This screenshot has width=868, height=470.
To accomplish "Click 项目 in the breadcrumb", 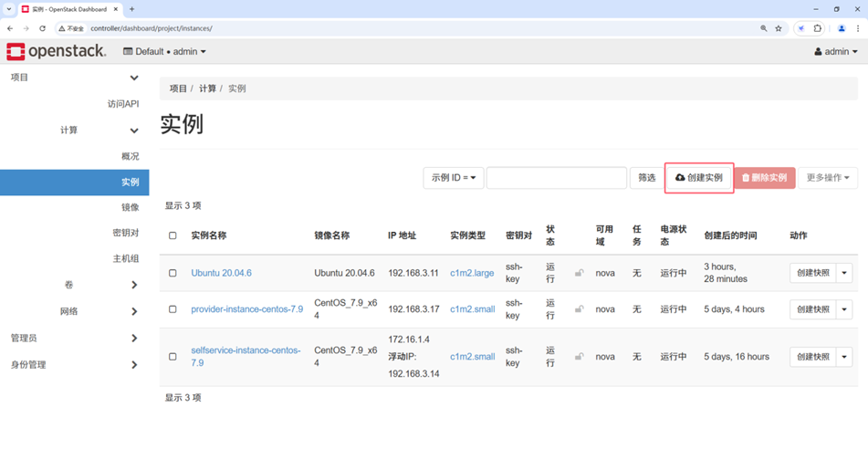I will click(x=178, y=89).
